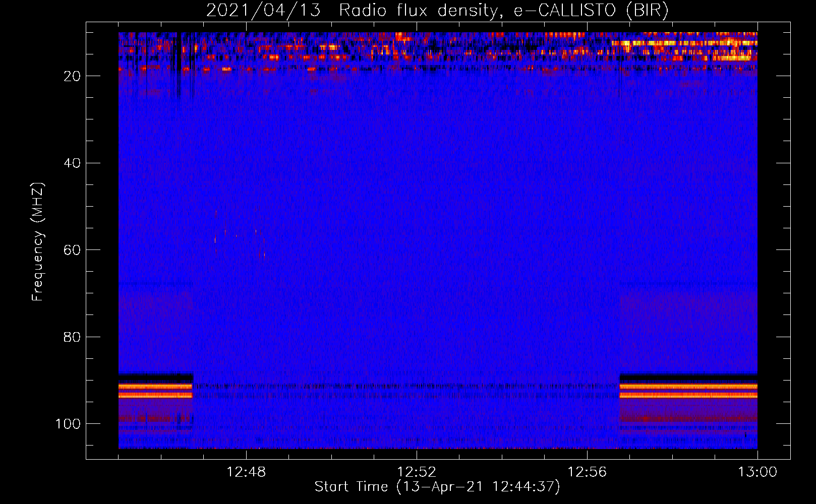
Task: Click the 80 frequency tick label
Action: click(72, 337)
